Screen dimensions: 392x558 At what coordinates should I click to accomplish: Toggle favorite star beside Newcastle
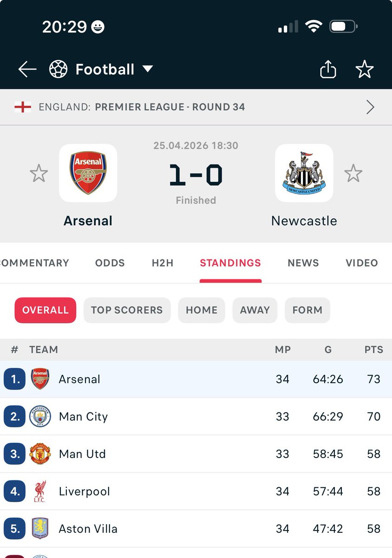pos(353,173)
